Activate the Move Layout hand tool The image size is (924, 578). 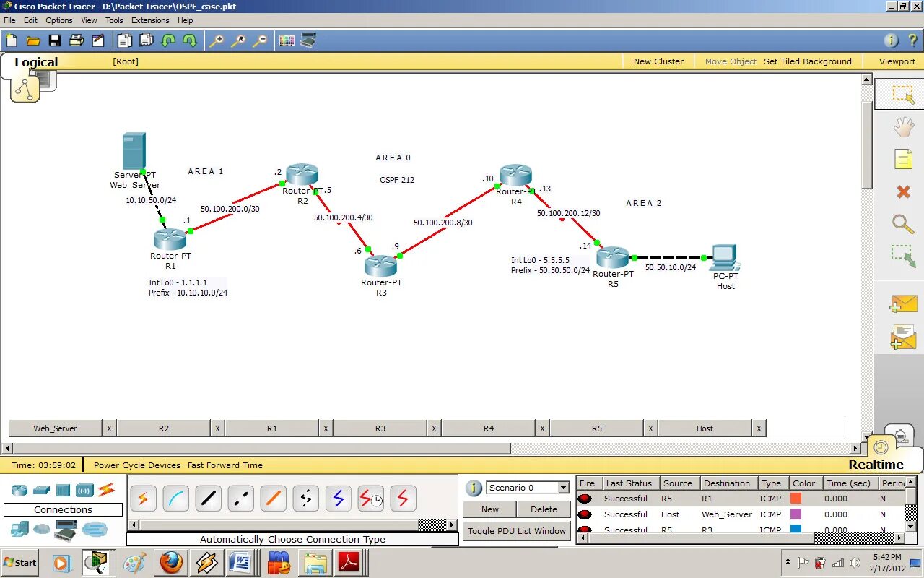[x=903, y=127]
